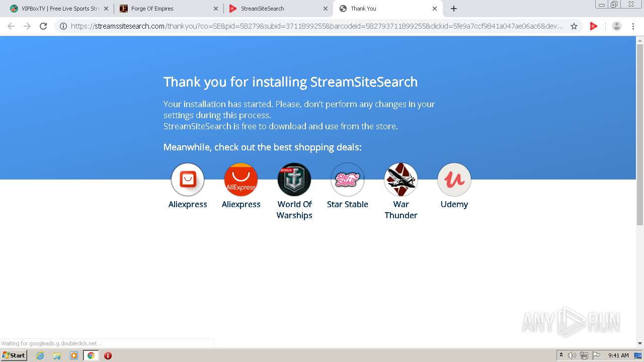This screenshot has height=362, width=644.
Task: Open the first Aliexpress shopping icon
Action: [x=188, y=179]
